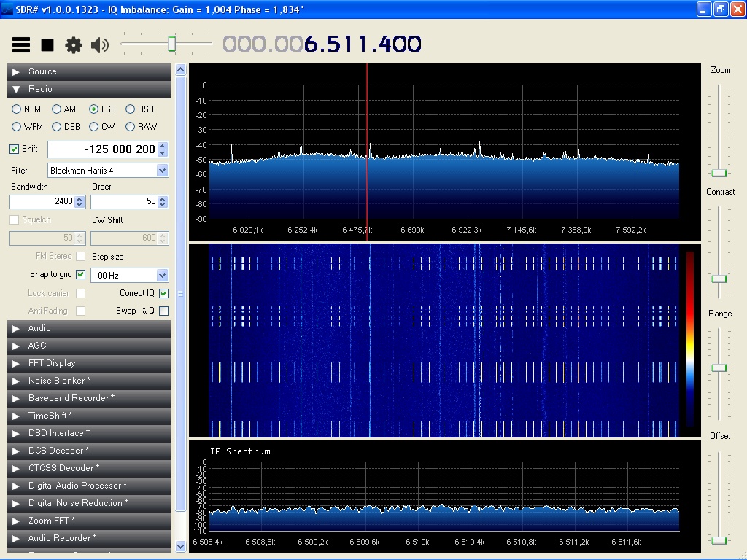Screen dimensions: 747x560
Task: Uncheck the Shift checkbox
Action: (x=15, y=149)
